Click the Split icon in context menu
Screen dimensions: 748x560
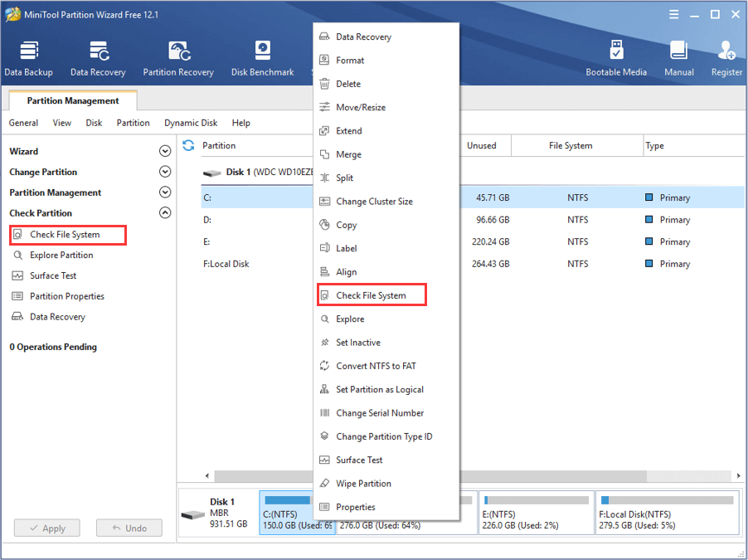324,178
